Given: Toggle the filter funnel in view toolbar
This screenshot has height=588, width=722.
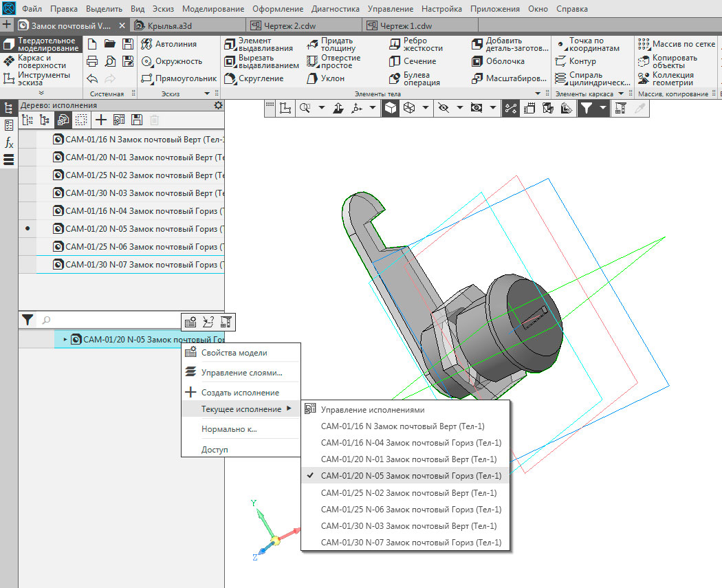Looking at the screenshot, I should 586,108.
